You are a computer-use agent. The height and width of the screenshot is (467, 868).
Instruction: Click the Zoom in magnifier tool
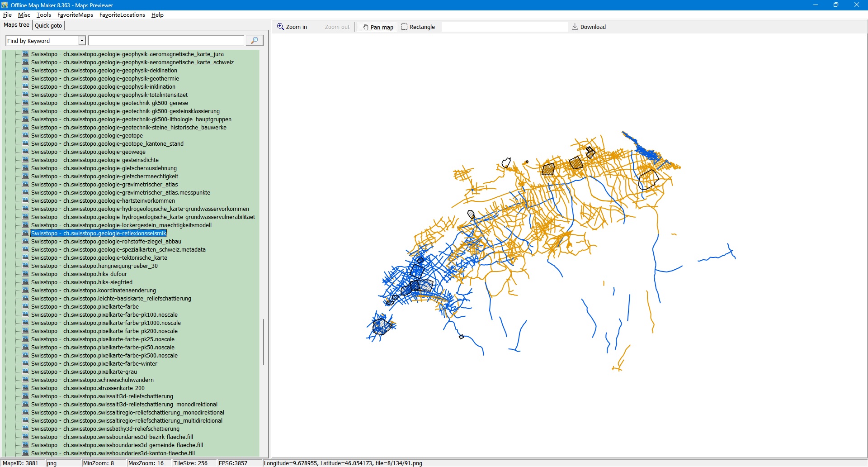(292, 27)
